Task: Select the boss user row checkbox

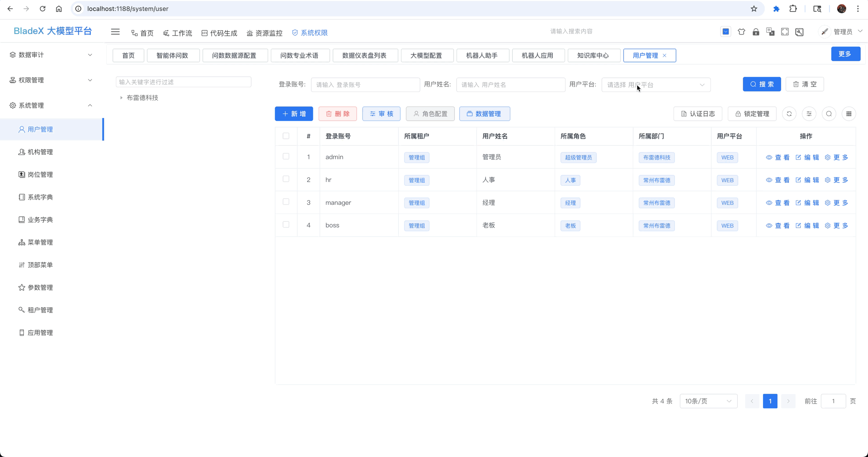Action: (286, 225)
